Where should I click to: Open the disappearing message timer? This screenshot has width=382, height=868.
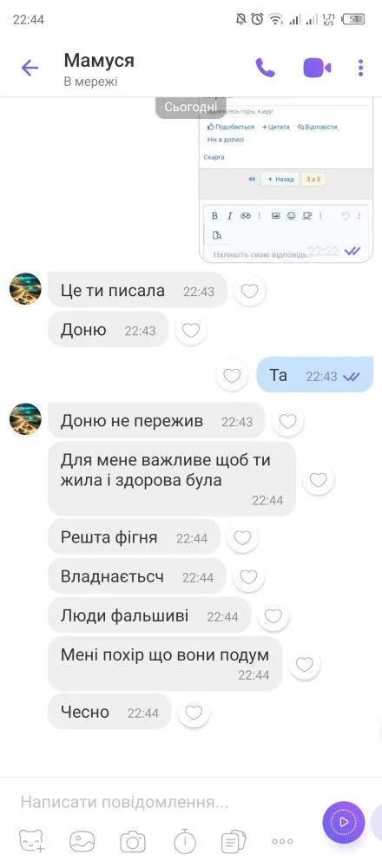pos(185,841)
